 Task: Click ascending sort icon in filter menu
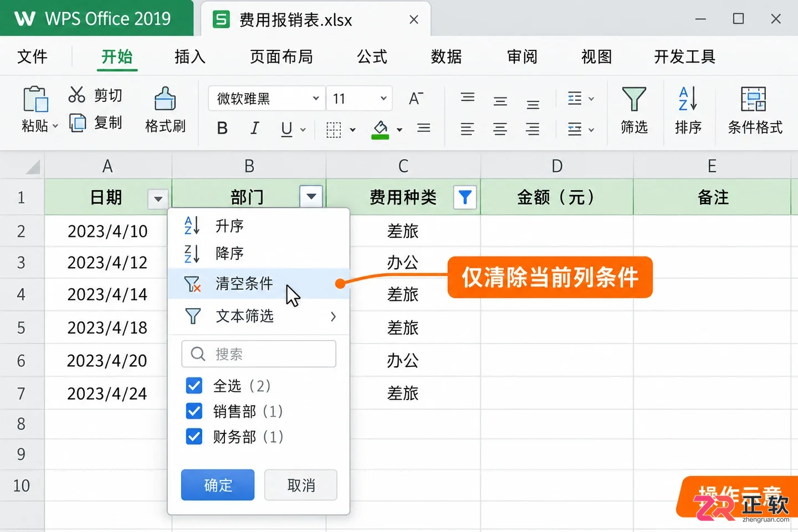coord(192,226)
